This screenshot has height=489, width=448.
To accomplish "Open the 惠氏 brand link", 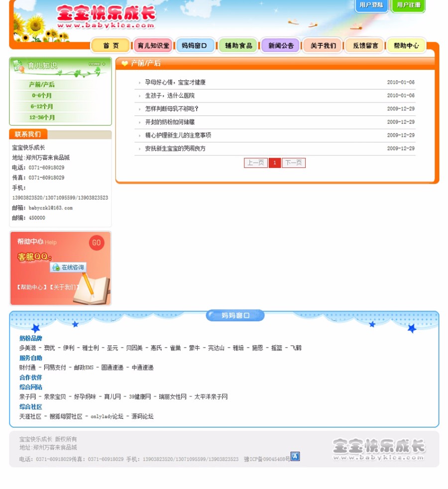I will point(156,348).
